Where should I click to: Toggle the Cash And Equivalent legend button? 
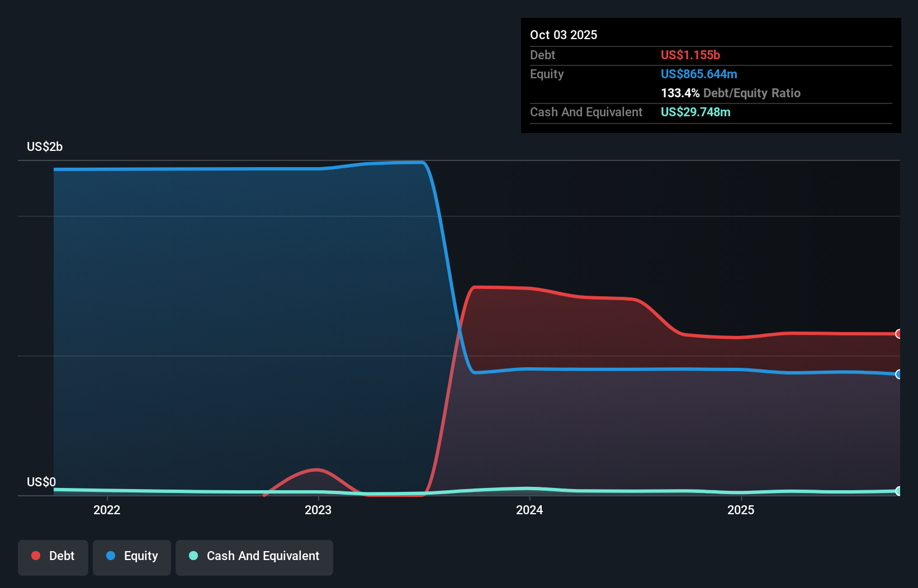coord(254,557)
